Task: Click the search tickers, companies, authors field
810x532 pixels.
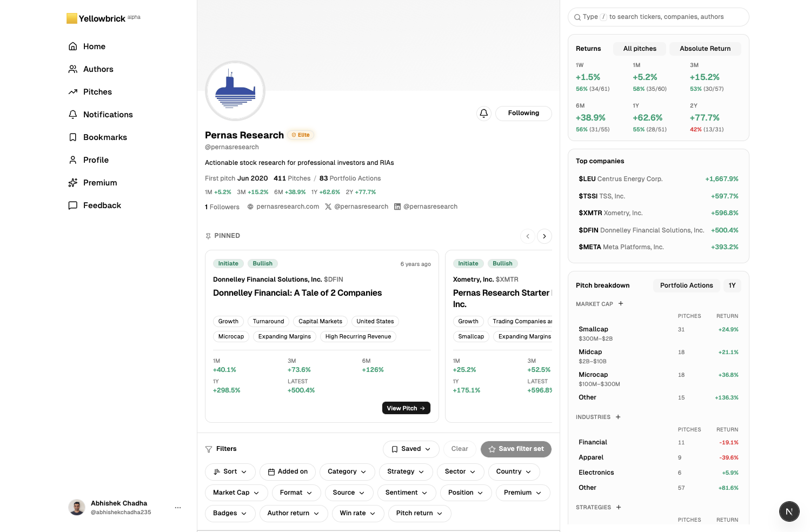Action: pos(659,17)
